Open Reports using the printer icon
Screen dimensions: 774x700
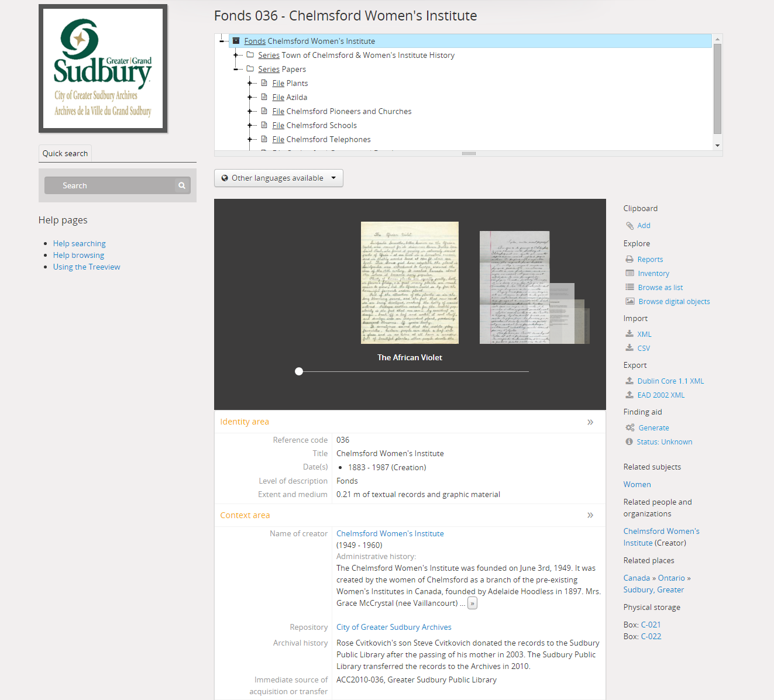pos(629,258)
